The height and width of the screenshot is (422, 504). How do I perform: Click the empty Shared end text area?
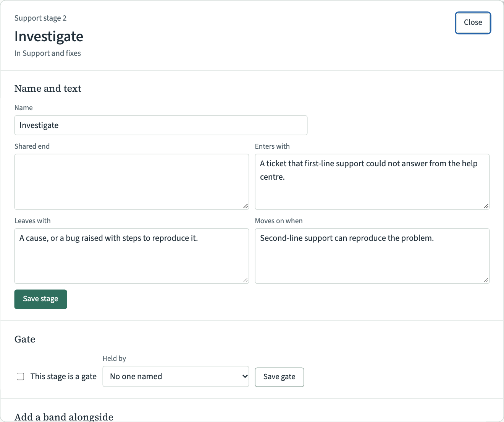point(132,182)
